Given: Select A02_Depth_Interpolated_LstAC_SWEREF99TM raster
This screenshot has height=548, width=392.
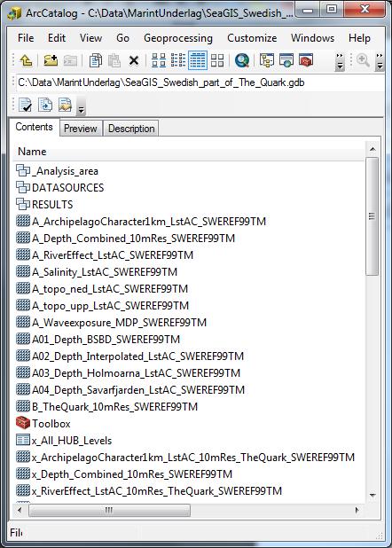Looking at the screenshot, I should 129,356.
